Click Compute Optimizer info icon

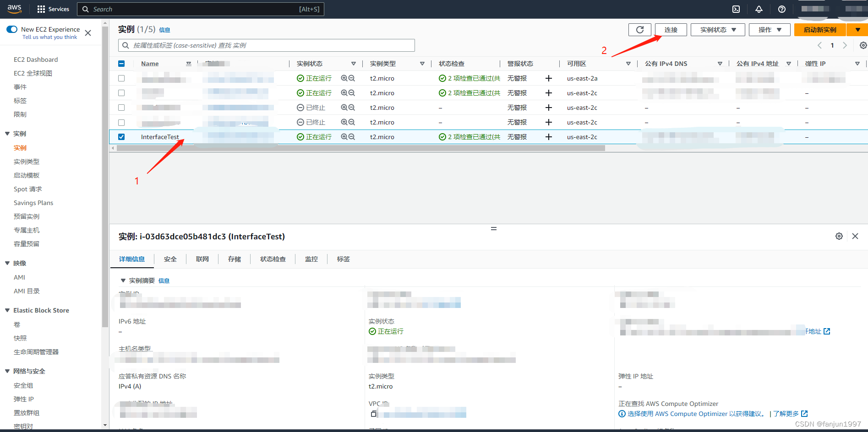point(622,414)
